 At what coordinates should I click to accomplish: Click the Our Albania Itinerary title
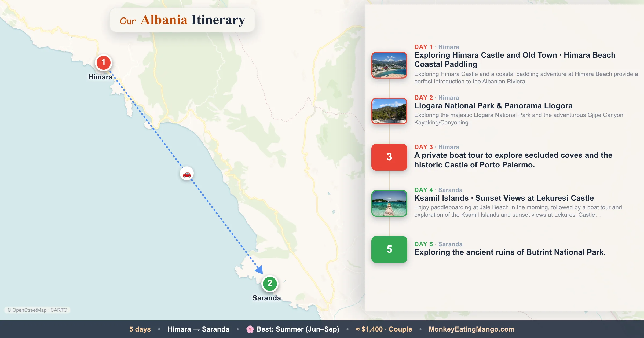182,20
